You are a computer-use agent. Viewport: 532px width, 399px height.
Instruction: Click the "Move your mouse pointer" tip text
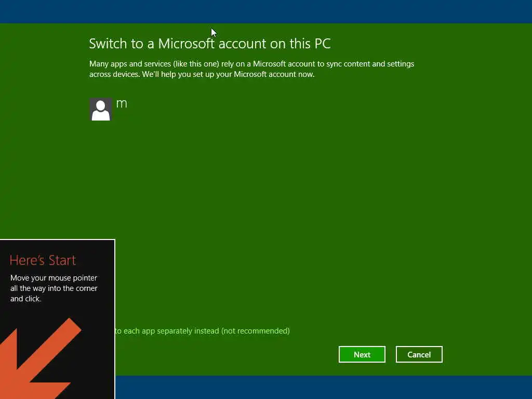[x=54, y=288]
